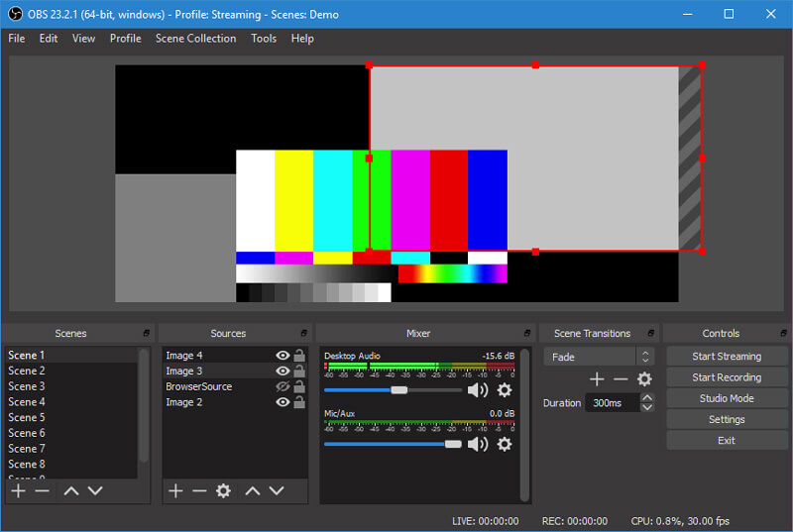The height and width of the screenshot is (532, 793).
Task: Hide the Image 4 source
Action: (x=283, y=356)
